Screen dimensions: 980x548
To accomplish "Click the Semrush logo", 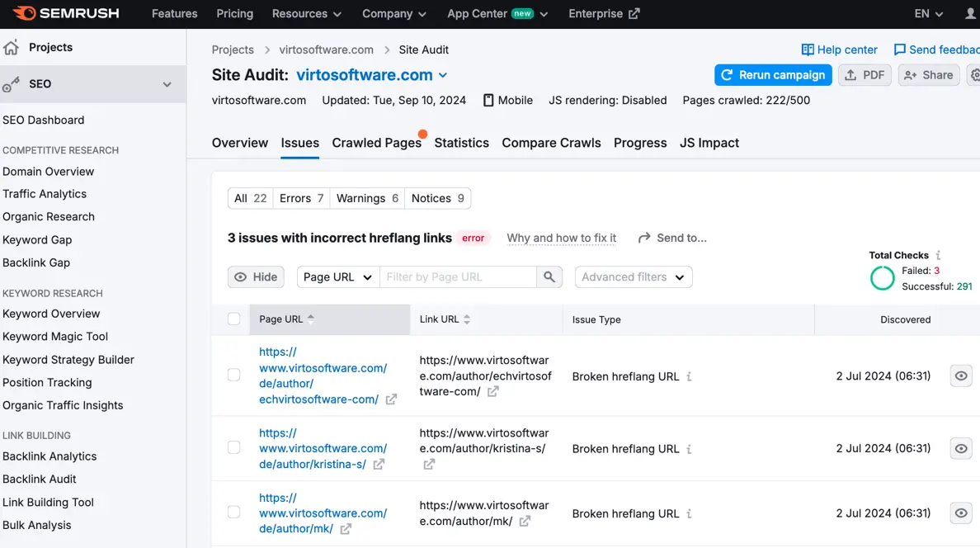I will [x=66, y=13].
